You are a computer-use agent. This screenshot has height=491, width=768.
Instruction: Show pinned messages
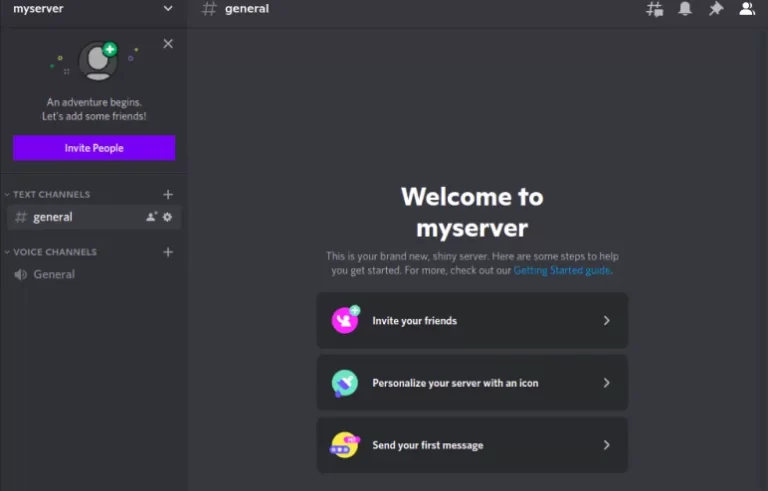point(715,9)
